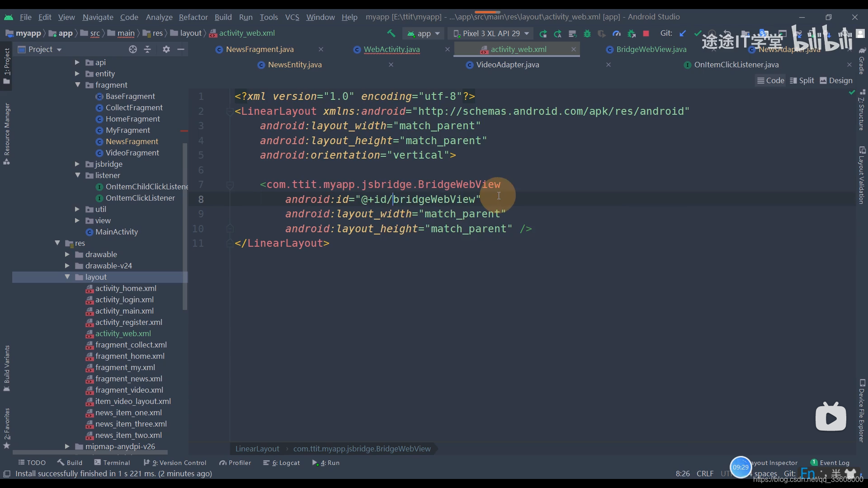
Task: Click the 8:26 caret position indicator
Action: pyautogui.click(x=683, y=474)
